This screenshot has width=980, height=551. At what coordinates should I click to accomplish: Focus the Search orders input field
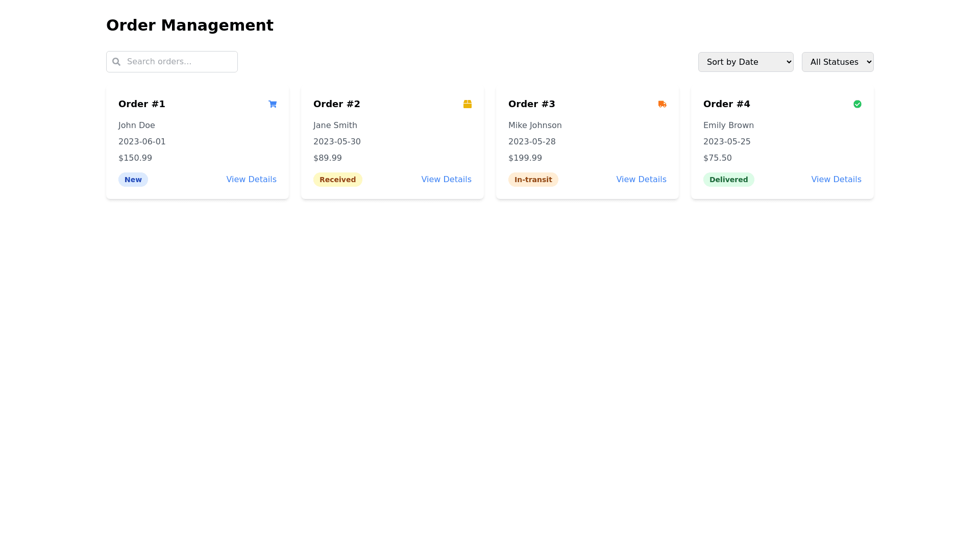[x=179, y=62]
